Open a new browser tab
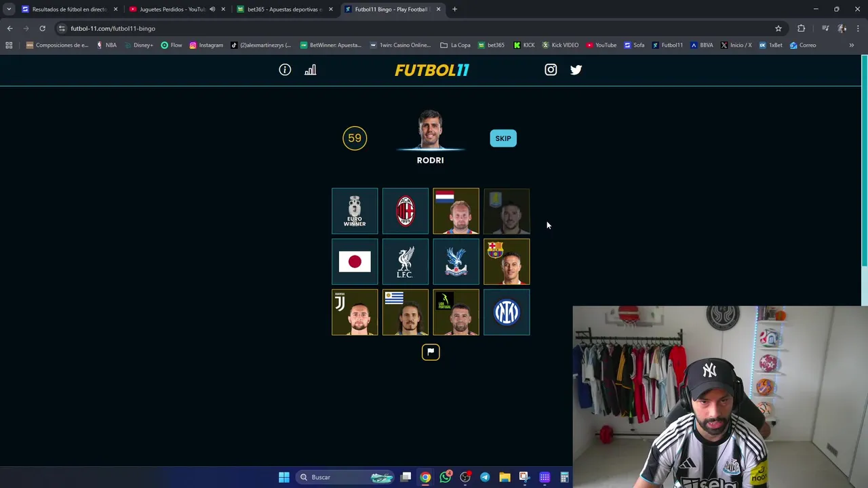 click(x=454, y=9)
